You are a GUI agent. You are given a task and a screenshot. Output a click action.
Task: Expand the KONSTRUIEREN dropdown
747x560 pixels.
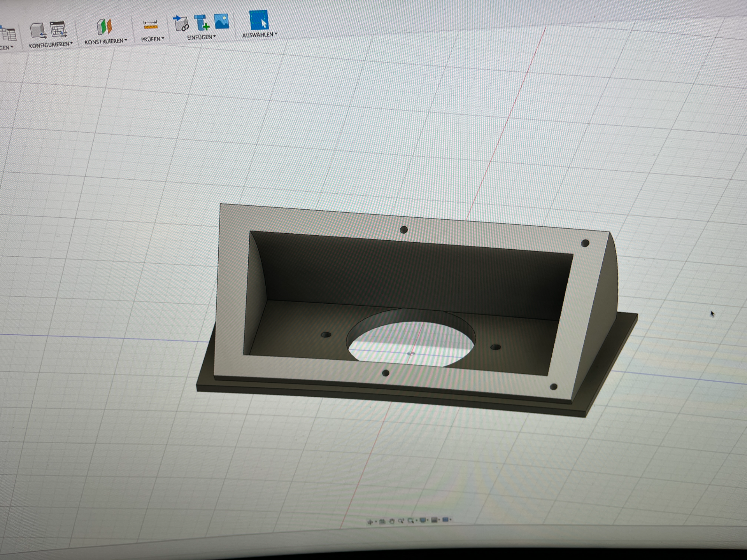(x=106, y=41)
